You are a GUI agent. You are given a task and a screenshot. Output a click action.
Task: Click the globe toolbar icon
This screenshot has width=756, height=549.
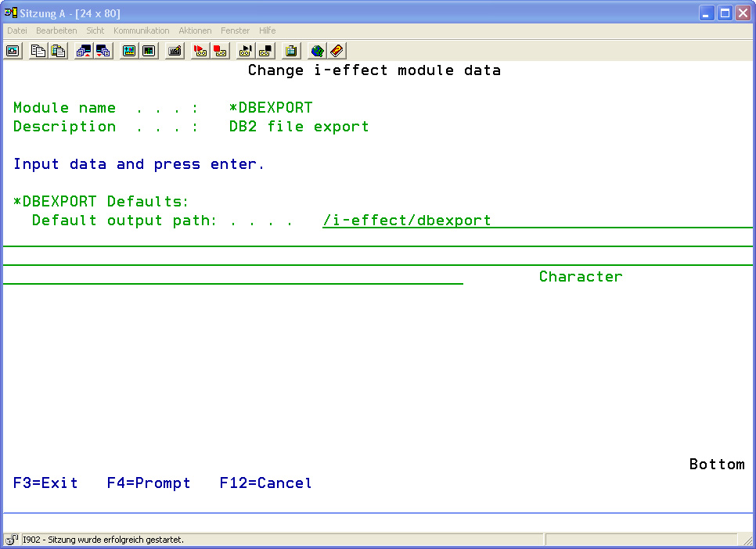(x=317, y=52)
